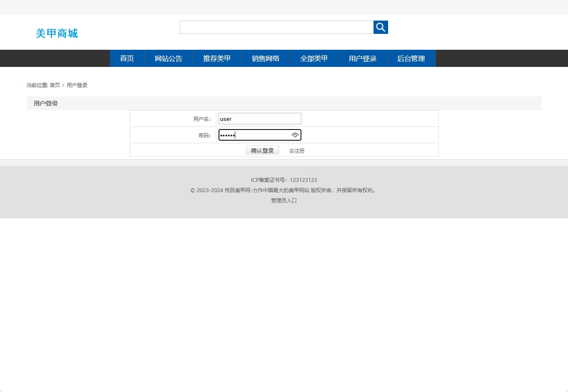Open the 销售网络 page
This screenshot has width=568, height=392.
tap(266, 58)
